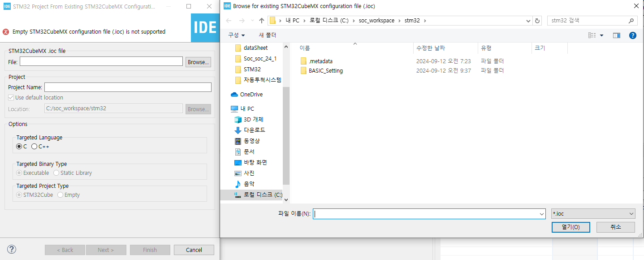Go back in file browser navigation

[229, 21]
